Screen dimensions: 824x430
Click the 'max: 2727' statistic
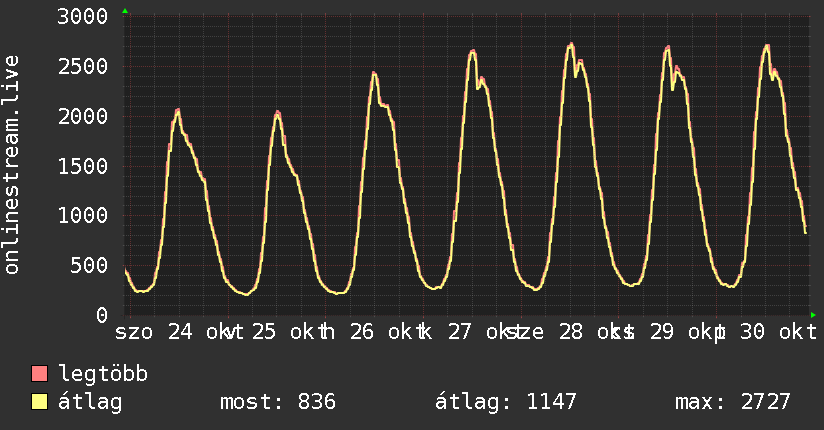point(733,402)
